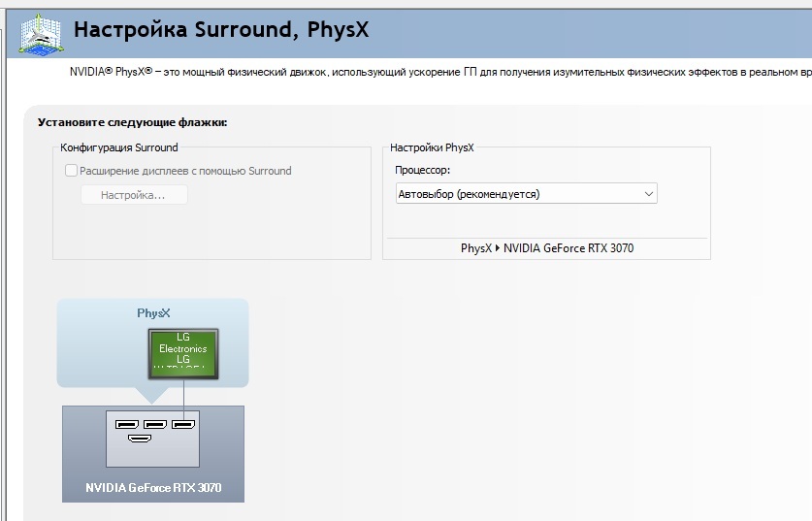Click the middle DisplayPort connector icon
This screenshot has width=812, height=521.
pyautogui.click(x=155, y=425)
